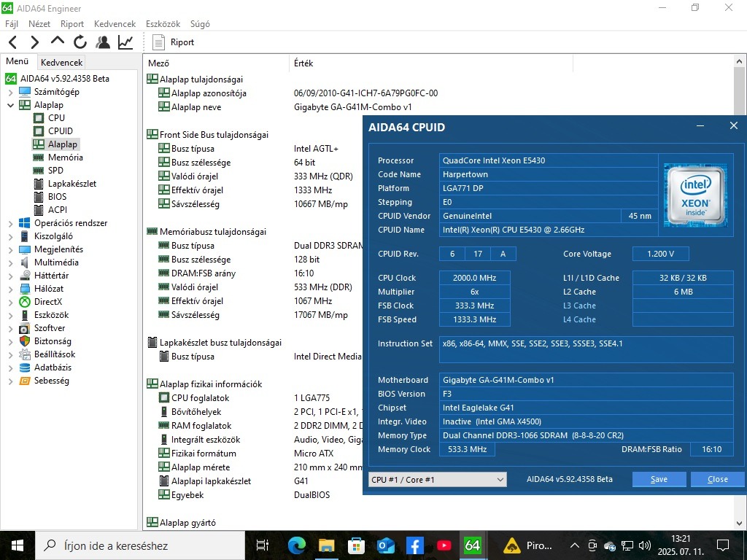
Task: Open the Súgó menu
Action: pos(200,24)
